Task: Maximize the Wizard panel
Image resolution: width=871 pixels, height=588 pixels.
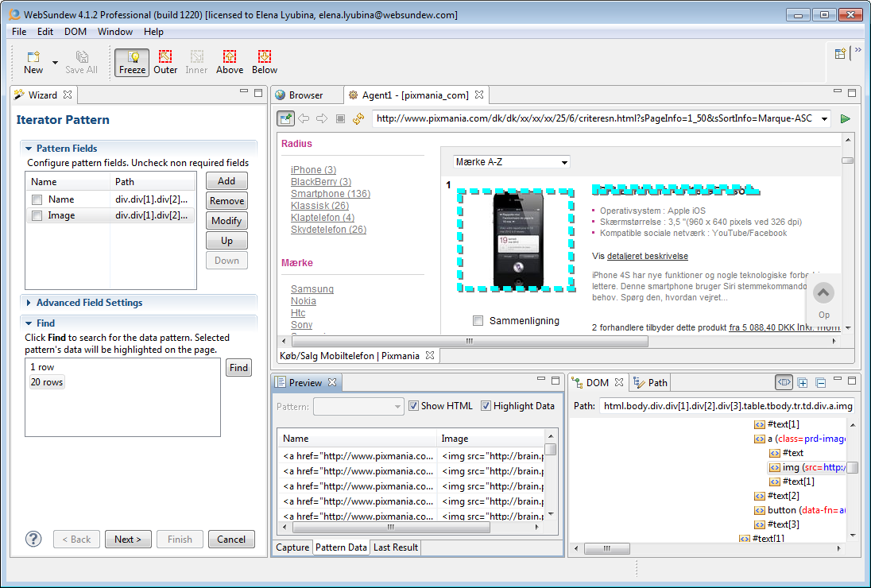Action: click(258, 93)
